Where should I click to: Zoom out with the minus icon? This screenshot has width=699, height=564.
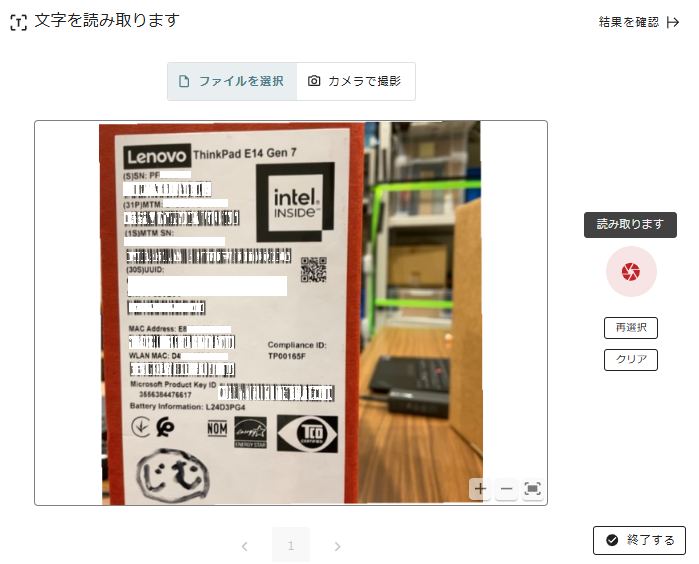coord(506,489)
